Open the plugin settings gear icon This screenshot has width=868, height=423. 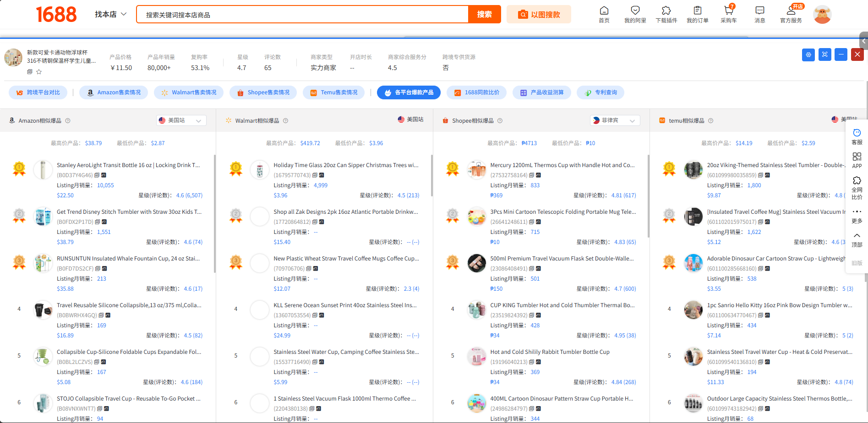coord(808,54)
